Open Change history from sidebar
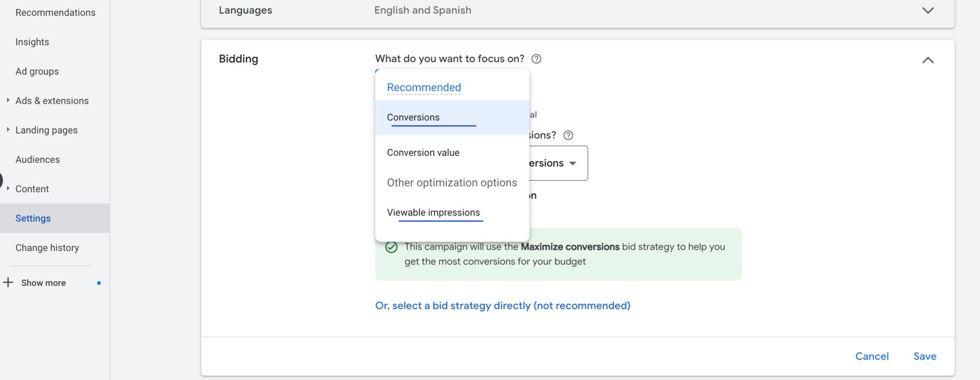The height and width of the screenshot is (380, 980). pos(47,248)
